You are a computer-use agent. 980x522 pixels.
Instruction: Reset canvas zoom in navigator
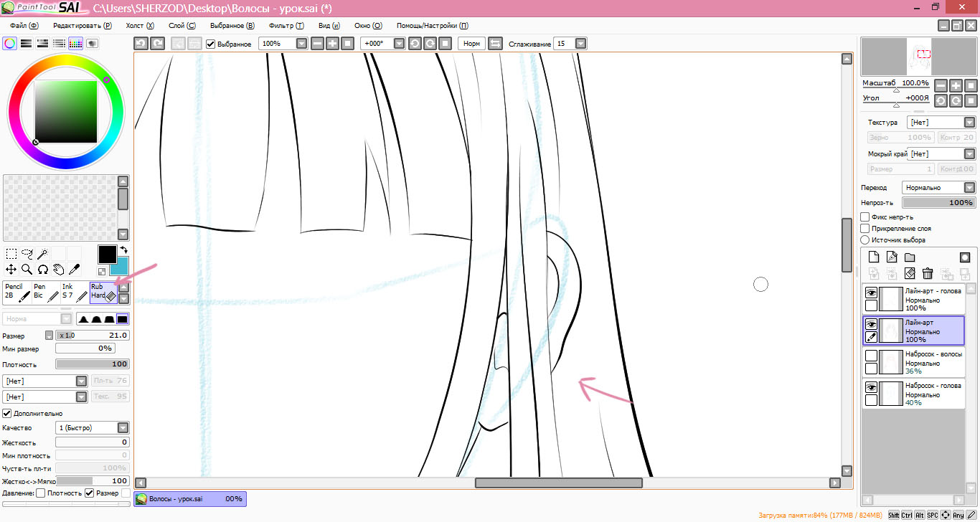971,85
